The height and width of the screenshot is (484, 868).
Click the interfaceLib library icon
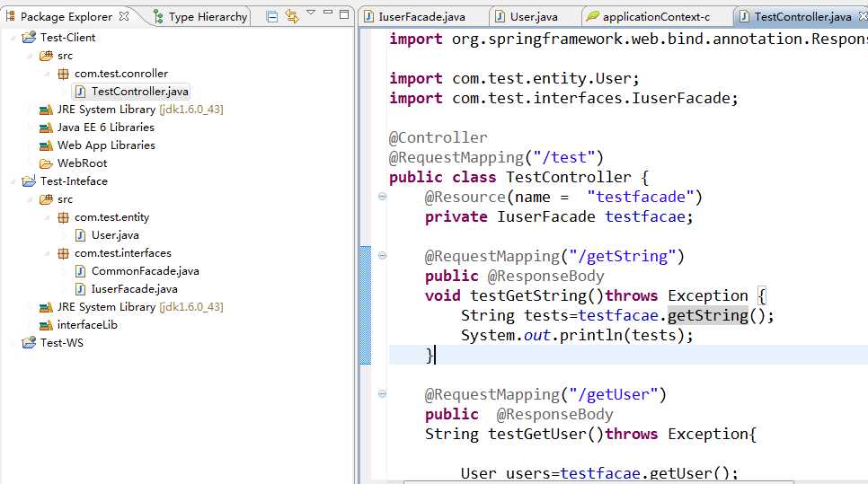click(x=46, y=325)
